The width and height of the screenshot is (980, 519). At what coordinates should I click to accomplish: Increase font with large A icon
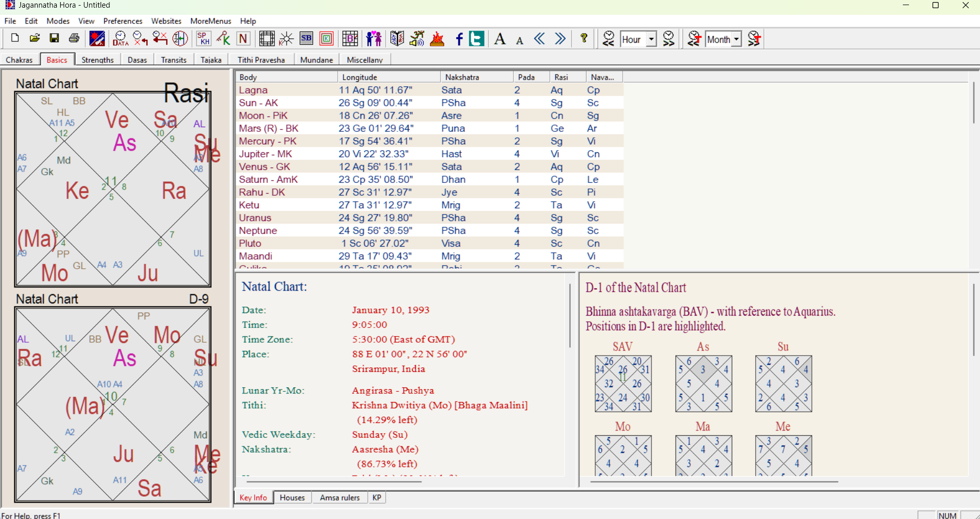click(500, 38)
